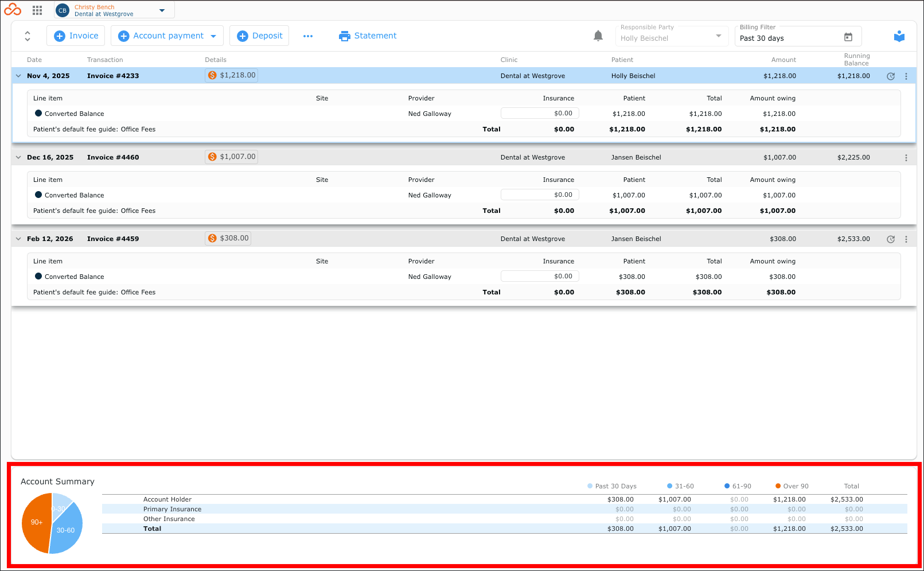Edit insurance amount for $1,007.00 line item

pos(540,195)
